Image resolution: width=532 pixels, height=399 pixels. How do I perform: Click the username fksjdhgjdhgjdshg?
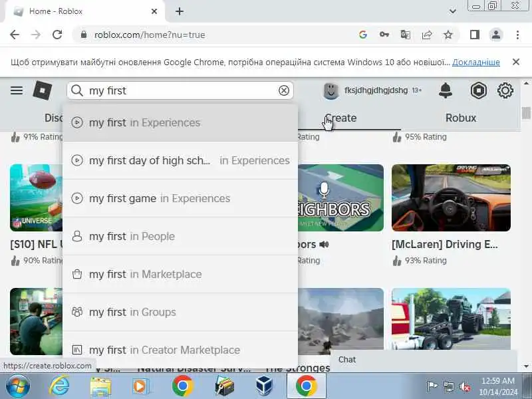point(376,90)
